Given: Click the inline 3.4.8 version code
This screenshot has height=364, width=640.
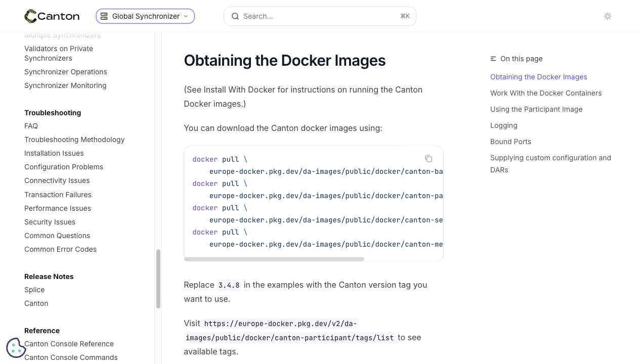Looking at the screenshot, I should coord(229,285).
